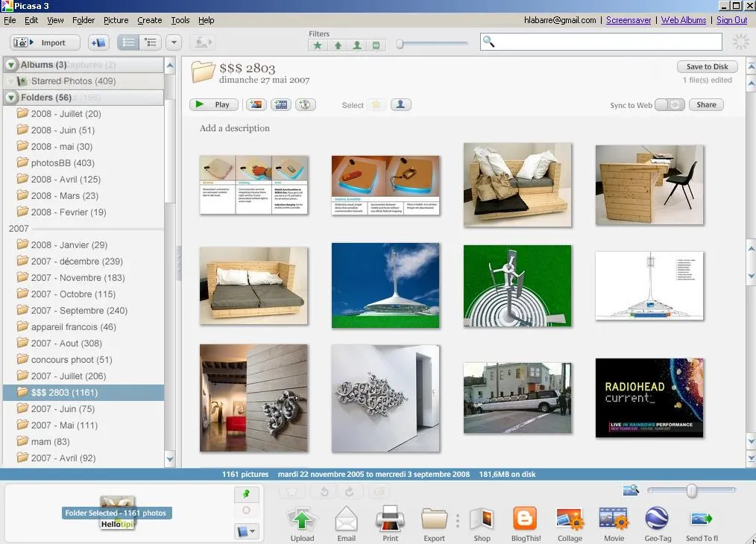Screen dimensions: 756x544
Task: Click the rotate counter-clockwise icon
Action: pos(324,492)
